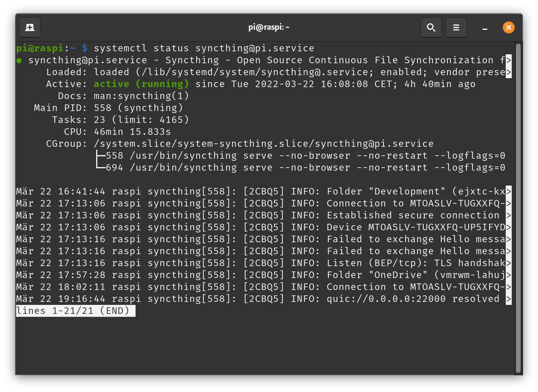Click the process 558 syncthing serve line
This screenshot has height=392, width=538.
tap(305, 155)
